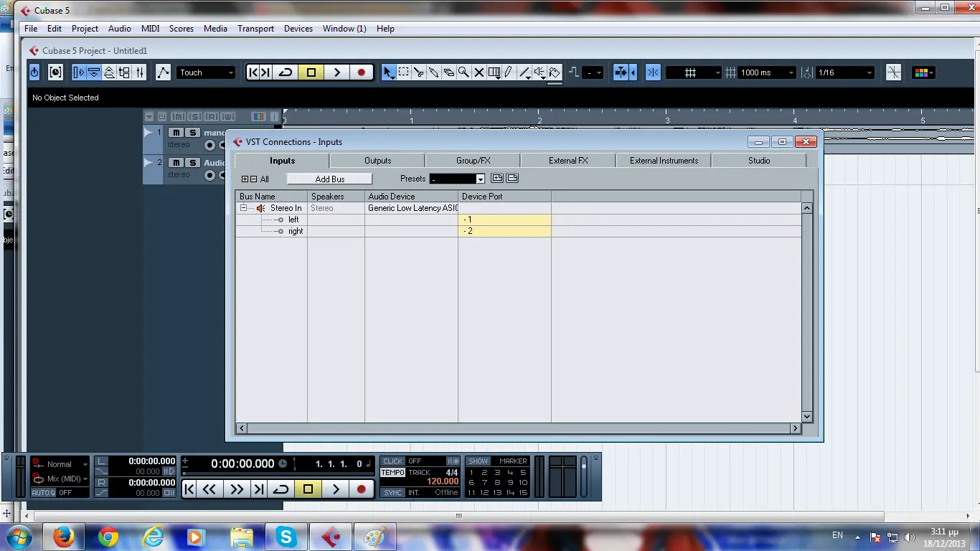
Task: Activate the Zoom magnifier tool
Action: click(x=464, y=72)
